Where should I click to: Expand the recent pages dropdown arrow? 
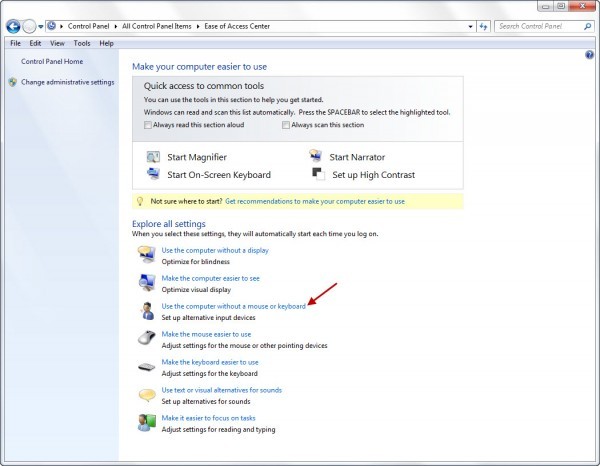(x=40, y=25)
